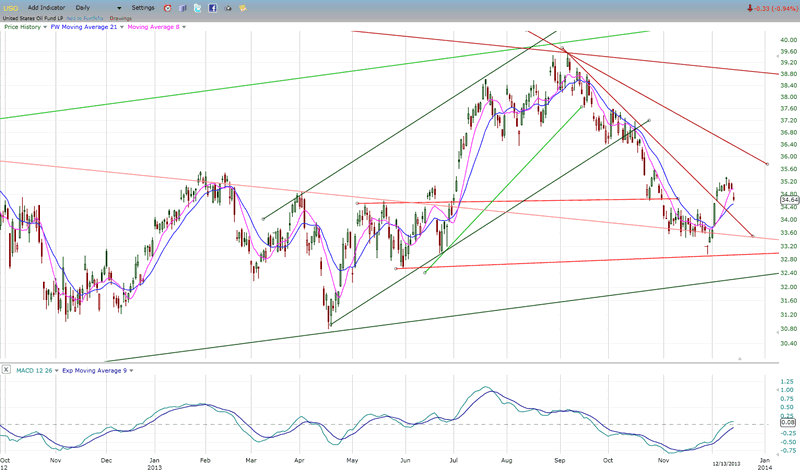Screen dimensions: 800x471
Task: Expand PW Moving Average 21 options
Action: pos(122,27)
